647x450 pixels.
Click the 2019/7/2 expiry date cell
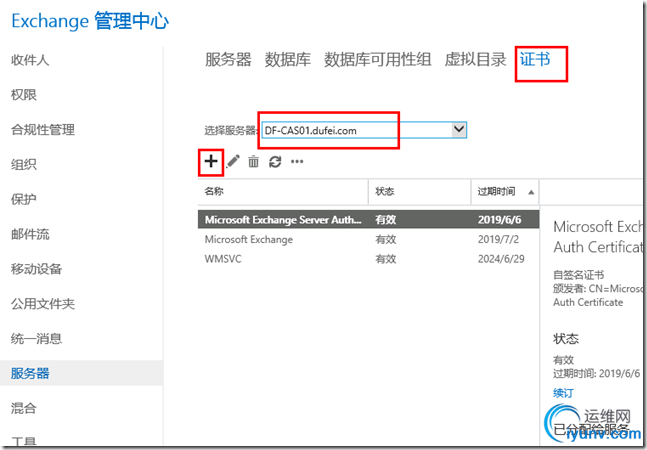click(498, 239)
